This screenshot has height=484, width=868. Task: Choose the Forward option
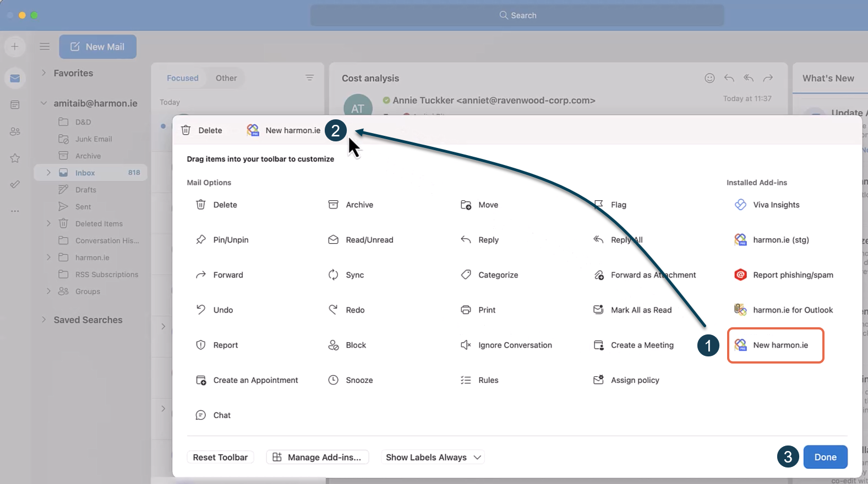pyautogui.click(x=220, y=275)
